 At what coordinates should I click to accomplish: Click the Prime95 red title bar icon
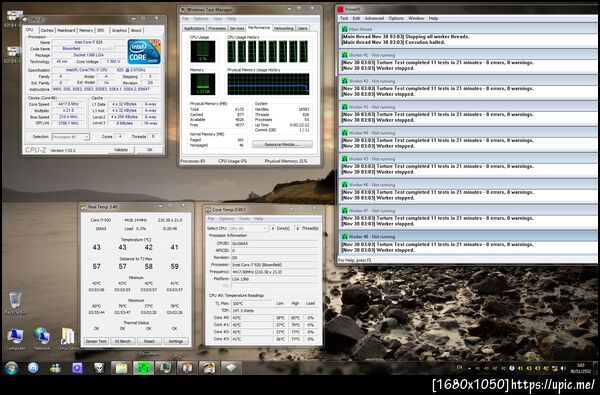[340, 9]
